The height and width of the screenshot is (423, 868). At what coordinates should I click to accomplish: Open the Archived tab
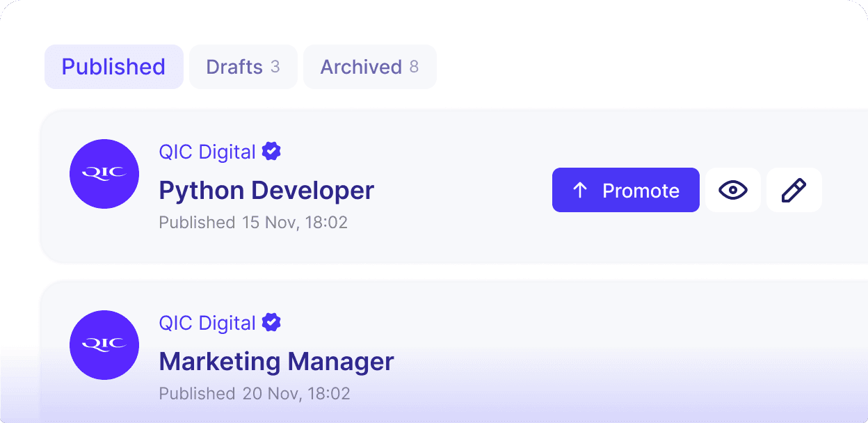tap(361, 67)
